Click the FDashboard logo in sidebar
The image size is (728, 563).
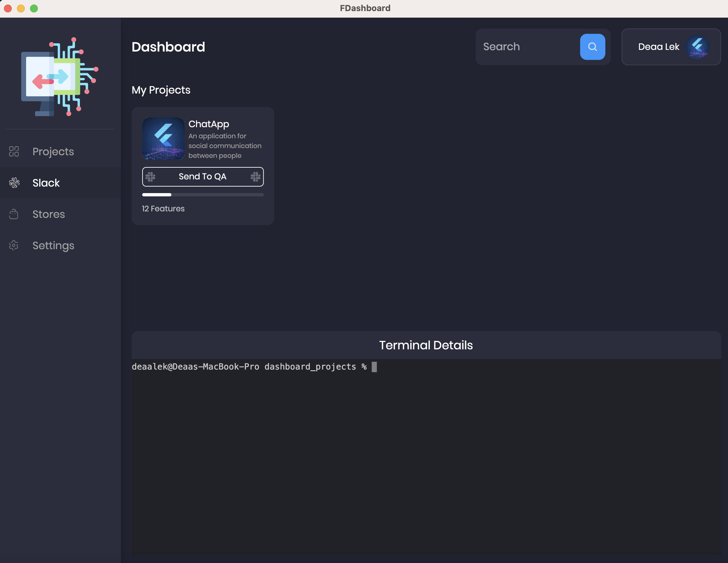pos(60,77)
